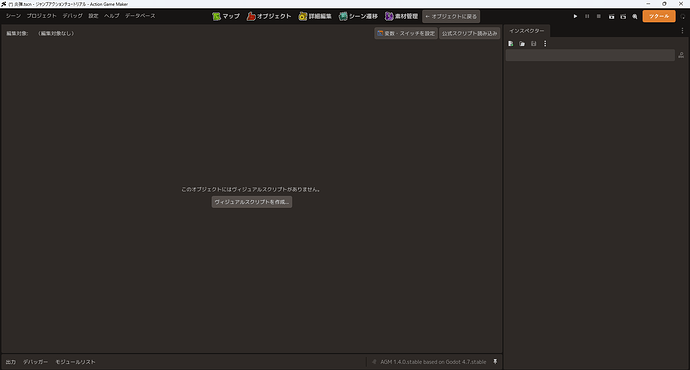
Task: Click the 公式スクリプト読み込み button
Action: 470,33
